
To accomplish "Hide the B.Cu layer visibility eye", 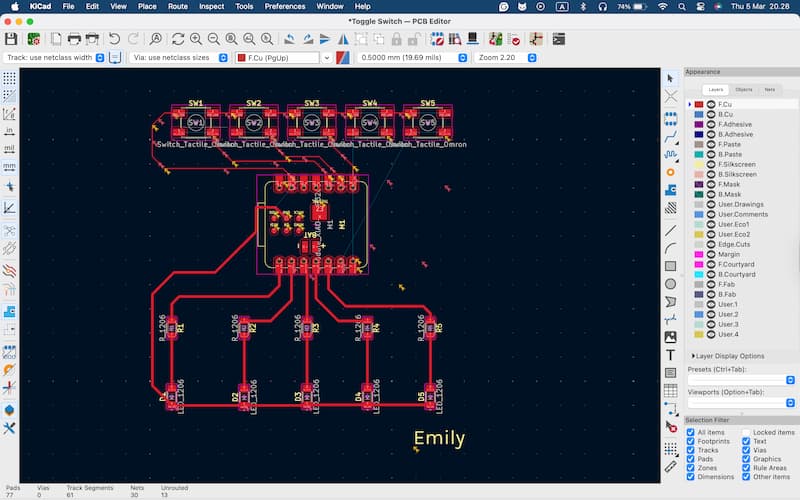I will 711,114.
